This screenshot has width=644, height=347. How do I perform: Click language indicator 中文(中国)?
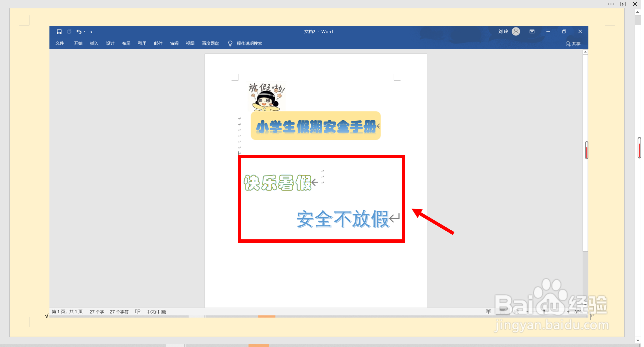[156, 311]
